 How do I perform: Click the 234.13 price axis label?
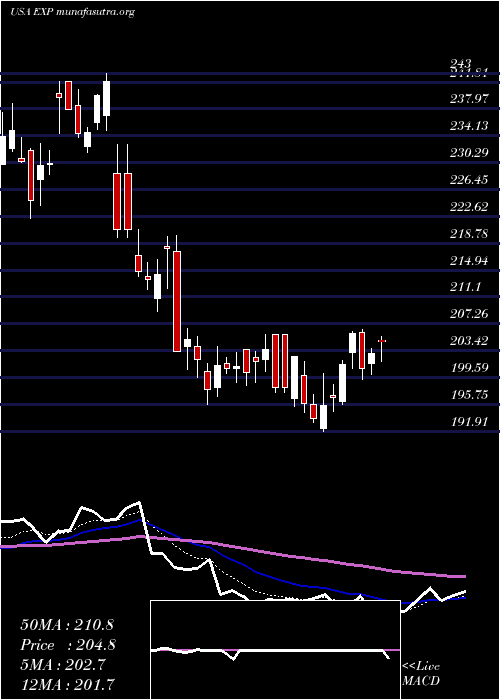469,126
